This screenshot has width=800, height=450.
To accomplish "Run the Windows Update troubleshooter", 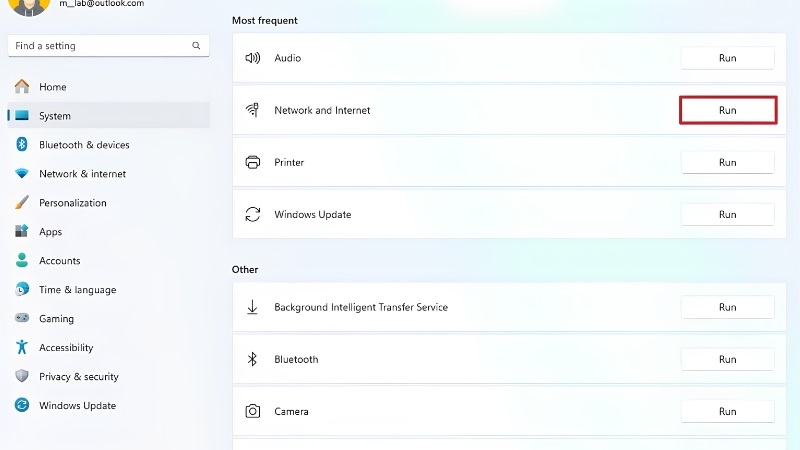I will (x=728, y=214).
